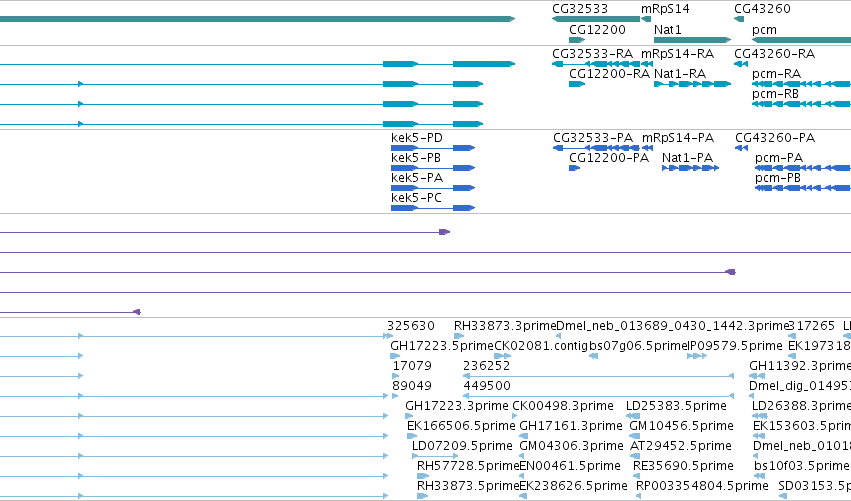The width and height of the screenshot is (851, 501).
Task: Click EST label GM04306.3prime
Action: click(x=571, y=447)
